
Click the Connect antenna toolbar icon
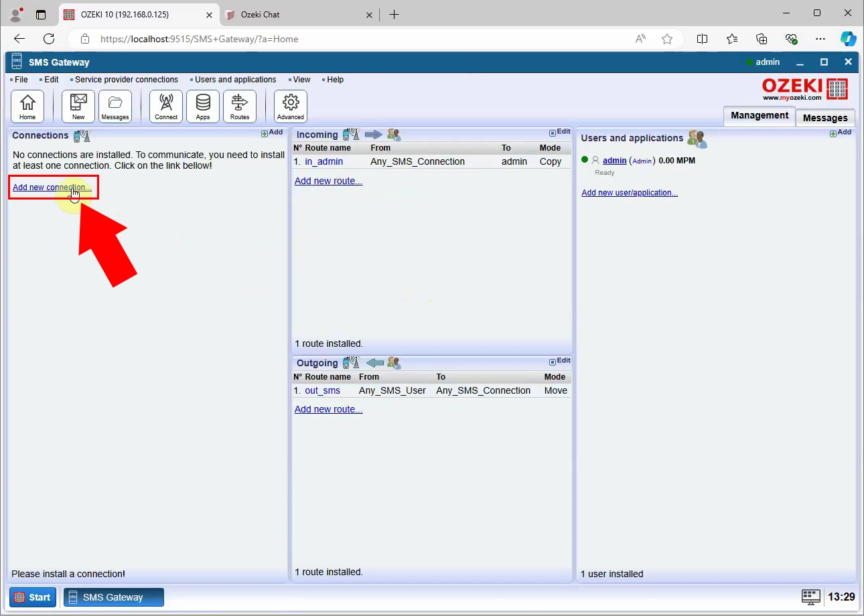point(166,106)
